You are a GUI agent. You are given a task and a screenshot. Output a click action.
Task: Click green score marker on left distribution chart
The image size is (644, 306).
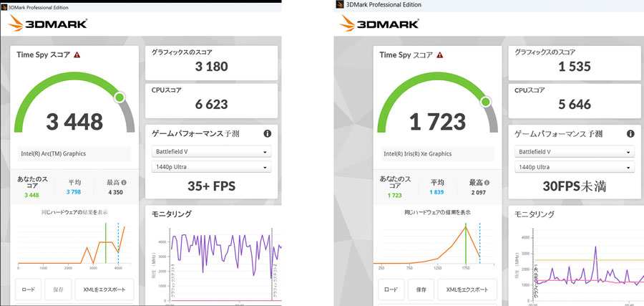[x=106, y=243]
